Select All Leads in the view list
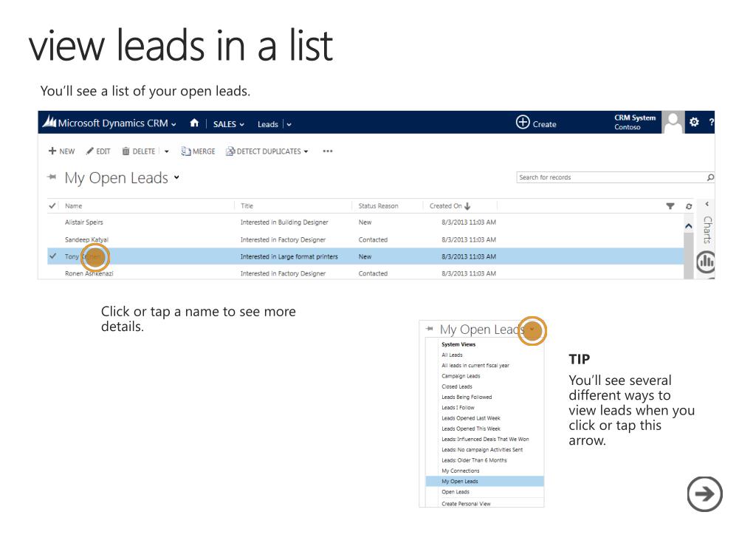 (x=452, y=355)
